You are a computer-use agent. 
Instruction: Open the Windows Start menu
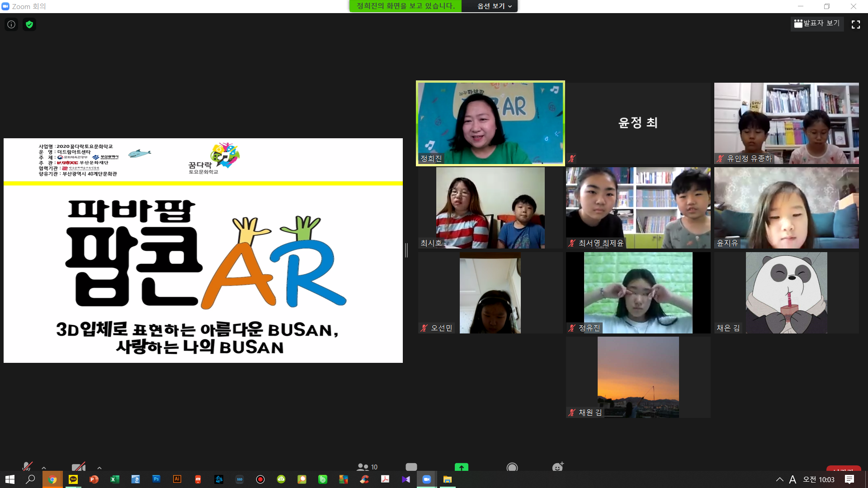(10, 479)
